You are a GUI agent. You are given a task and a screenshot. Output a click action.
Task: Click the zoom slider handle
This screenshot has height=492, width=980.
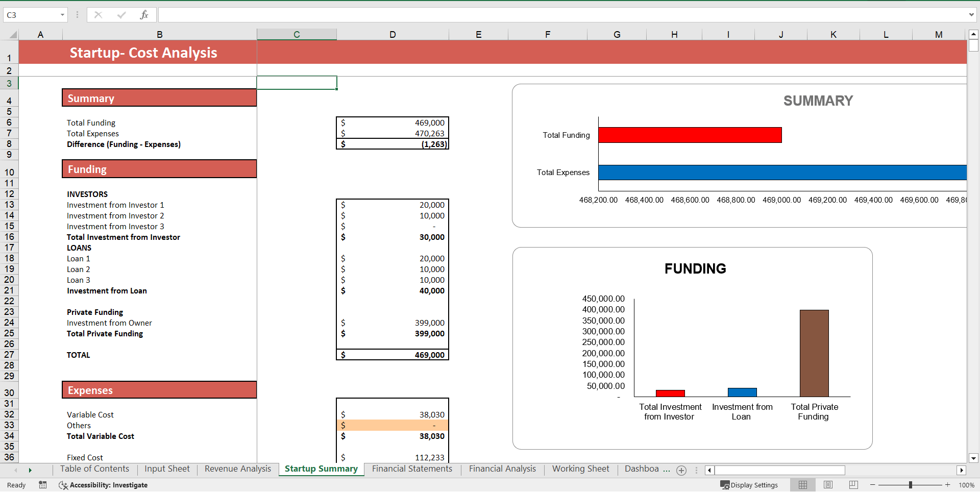[x=911, y=485]
